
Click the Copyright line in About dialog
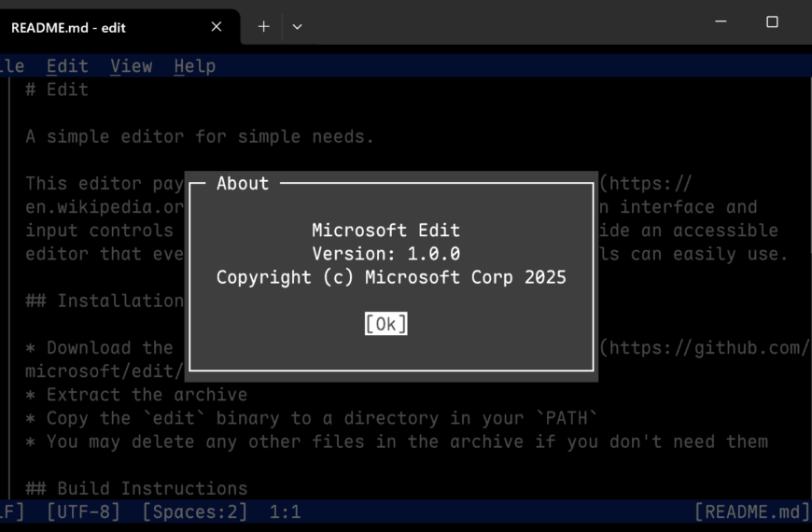click(391, 277)
